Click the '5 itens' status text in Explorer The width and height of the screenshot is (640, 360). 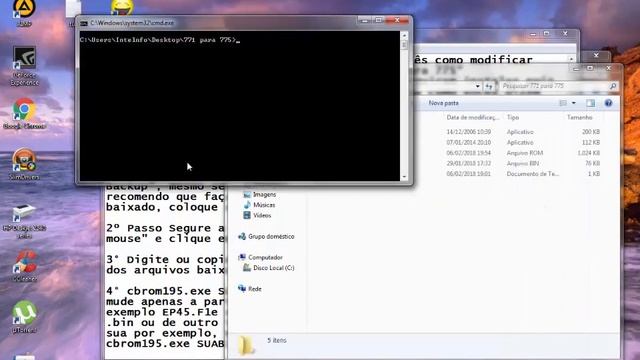[277, 340]
